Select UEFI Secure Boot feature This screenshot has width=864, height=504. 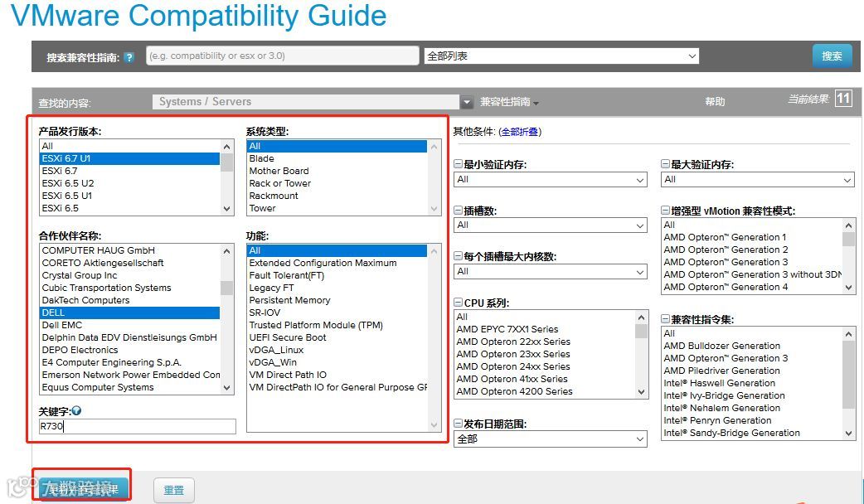click(x=337, y=337)
